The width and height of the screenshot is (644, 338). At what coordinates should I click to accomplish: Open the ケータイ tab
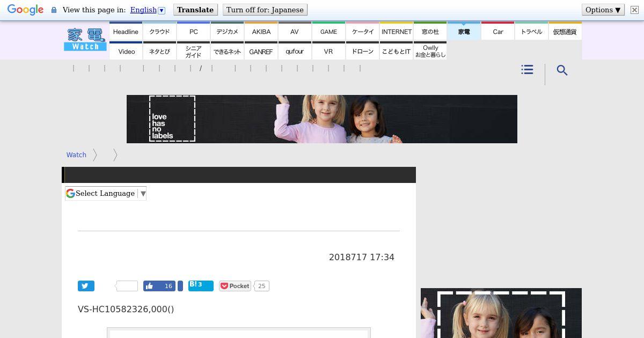point(362,31)
